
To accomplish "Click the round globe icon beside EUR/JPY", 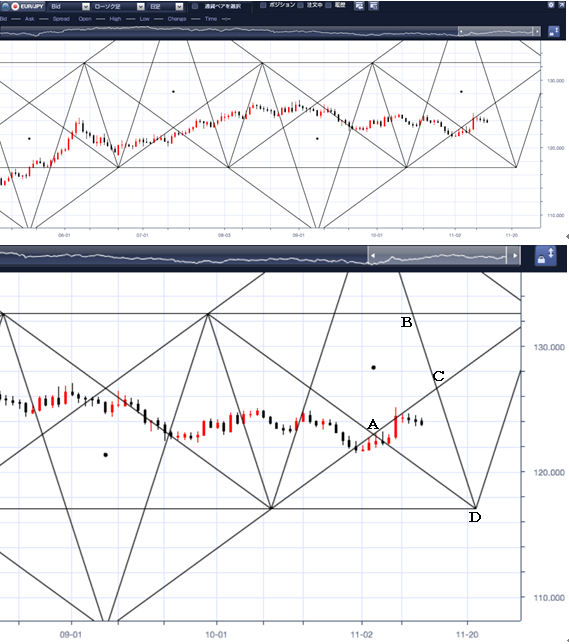I will click(x=5, y=7).
